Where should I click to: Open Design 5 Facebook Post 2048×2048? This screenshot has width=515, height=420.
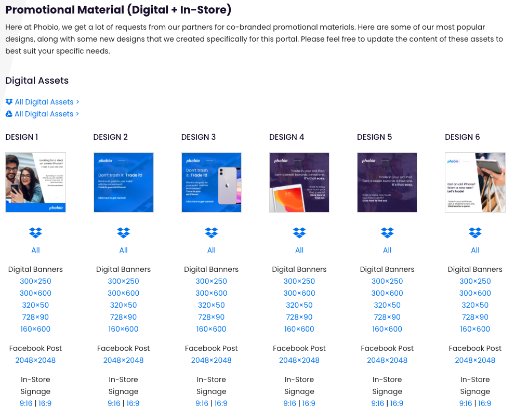pyautogui.click(x=387, y=360)
